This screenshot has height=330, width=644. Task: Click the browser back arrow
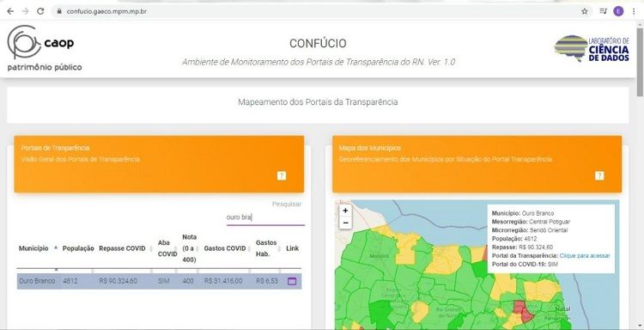click(10, 11)
